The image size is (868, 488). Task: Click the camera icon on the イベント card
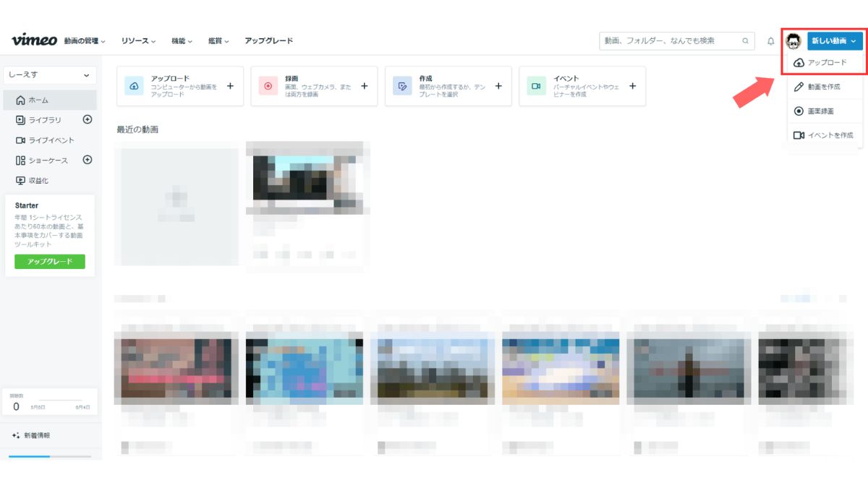536,86
